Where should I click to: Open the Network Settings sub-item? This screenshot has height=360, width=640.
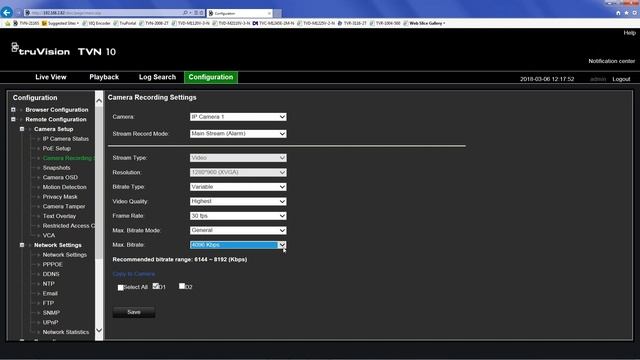point(64,255)
